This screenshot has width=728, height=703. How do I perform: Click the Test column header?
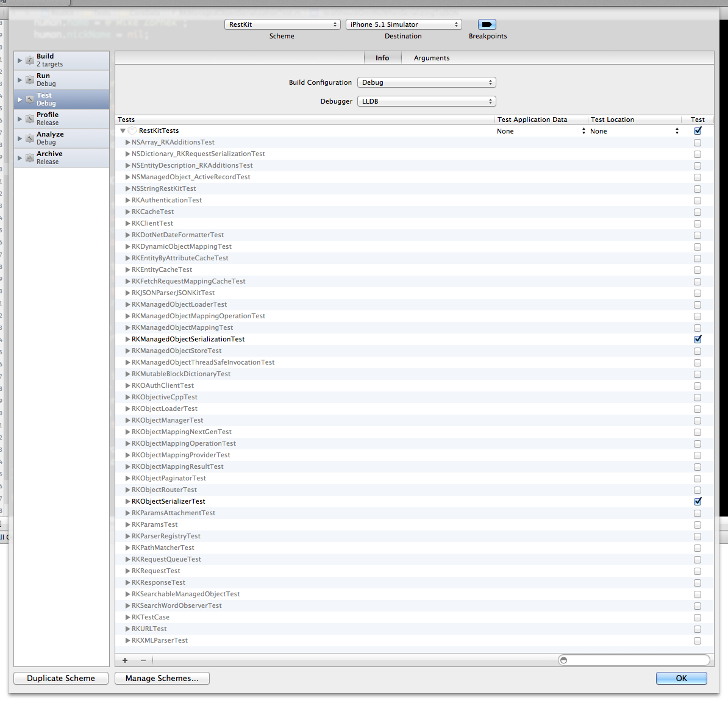(698, 120)
